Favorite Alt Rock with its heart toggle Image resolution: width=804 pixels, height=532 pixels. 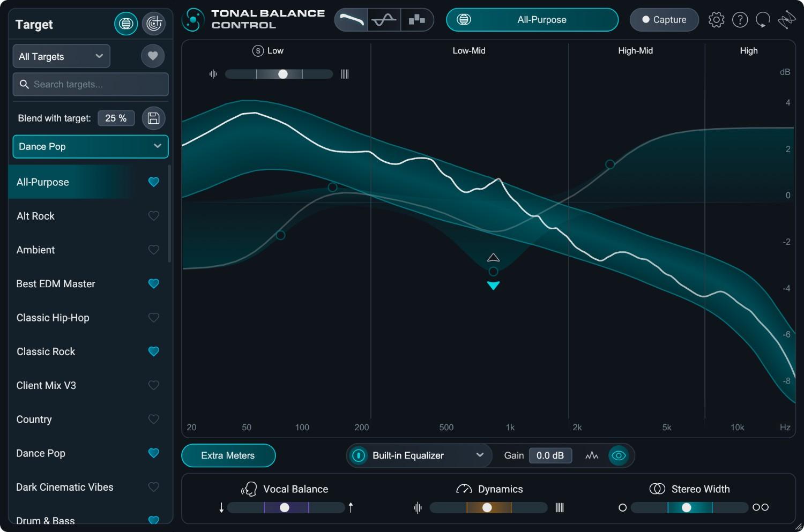153,216
